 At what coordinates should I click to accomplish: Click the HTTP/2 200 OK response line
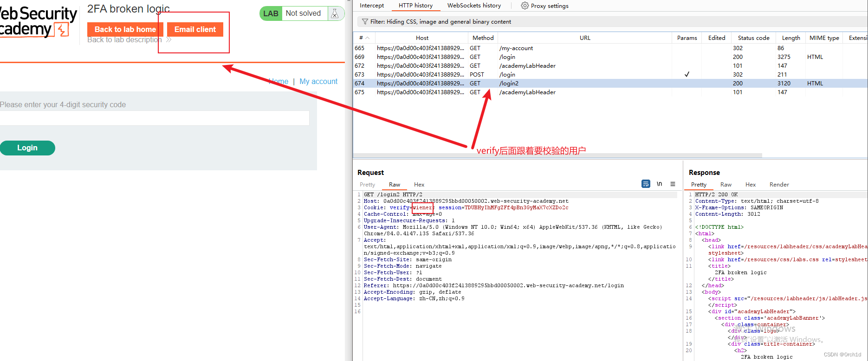[x=716, y=194]
